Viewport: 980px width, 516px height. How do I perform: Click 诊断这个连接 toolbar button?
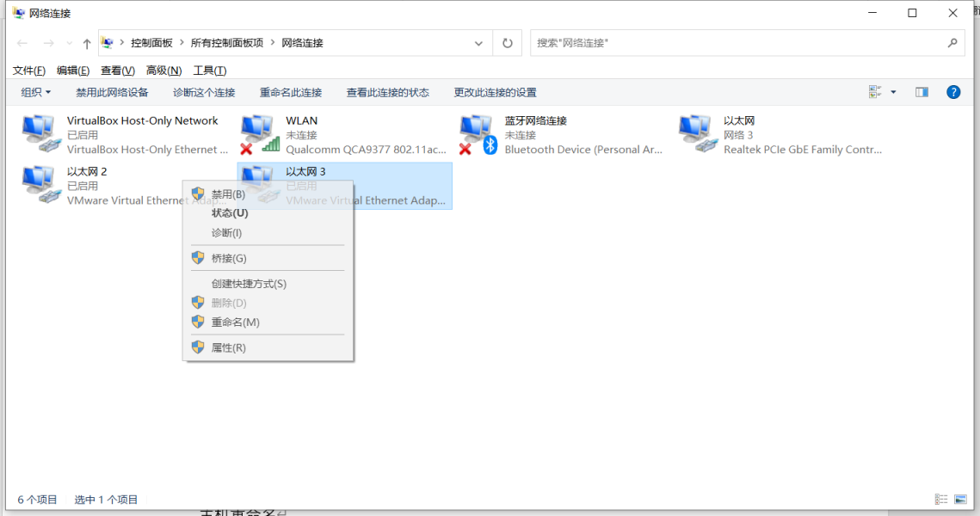pyautogui.click(x=204, y=93)
